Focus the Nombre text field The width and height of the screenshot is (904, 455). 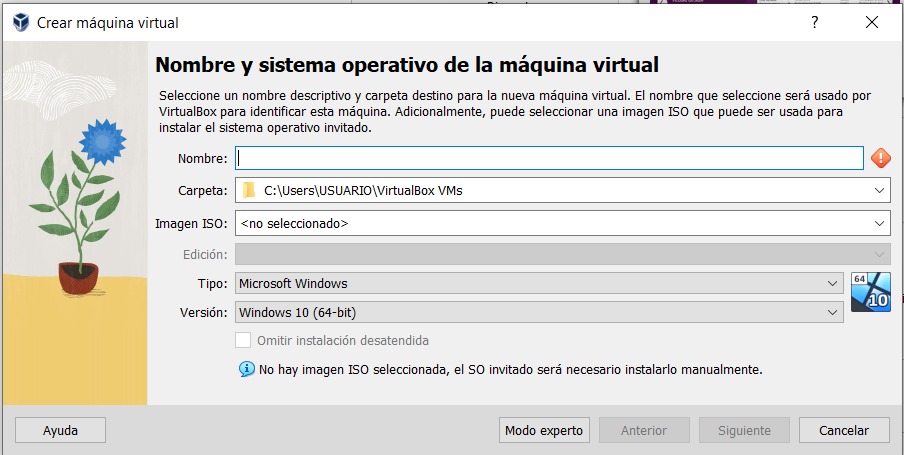tap(549, 158)
